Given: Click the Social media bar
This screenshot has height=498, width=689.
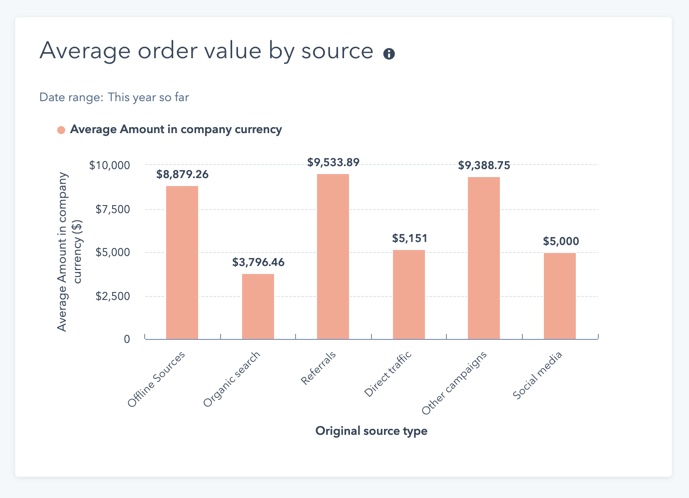Looking at the screenshot, I should tap(560, 296).
